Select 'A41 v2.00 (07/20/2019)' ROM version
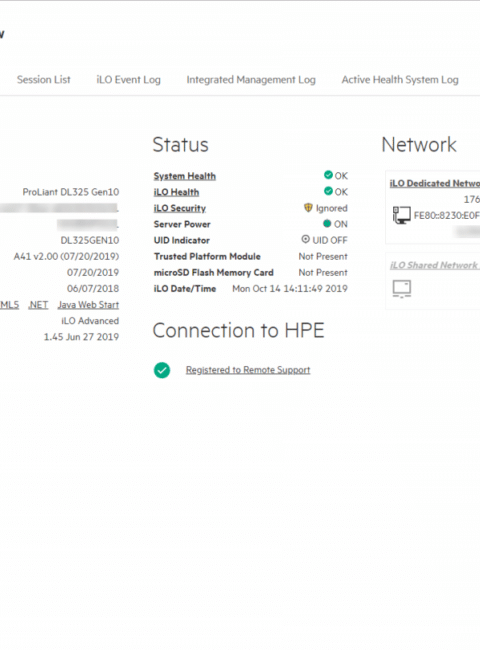 coord(66,257)
